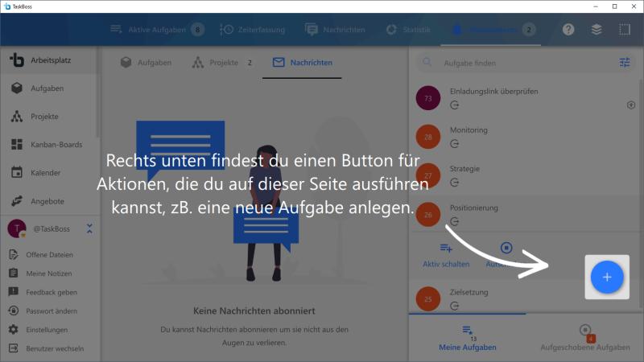
Task: Open Meine Notizen
Action: coord(49,274)
